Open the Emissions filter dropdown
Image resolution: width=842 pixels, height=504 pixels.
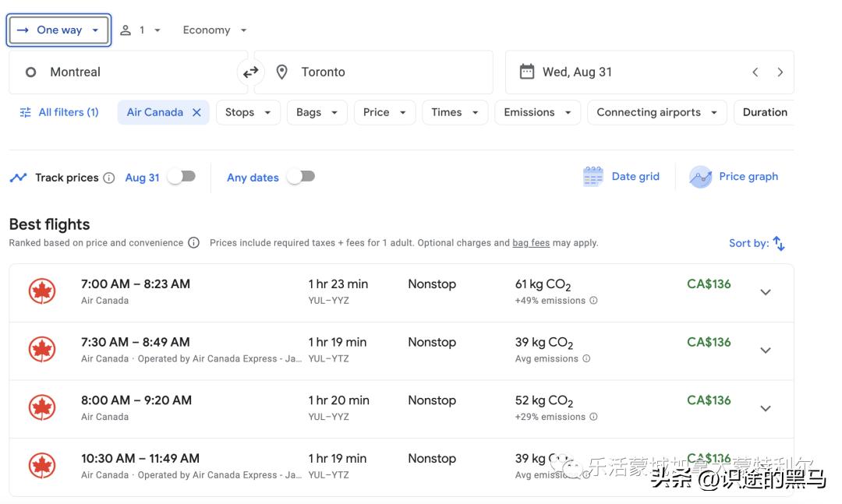[537, 112]
